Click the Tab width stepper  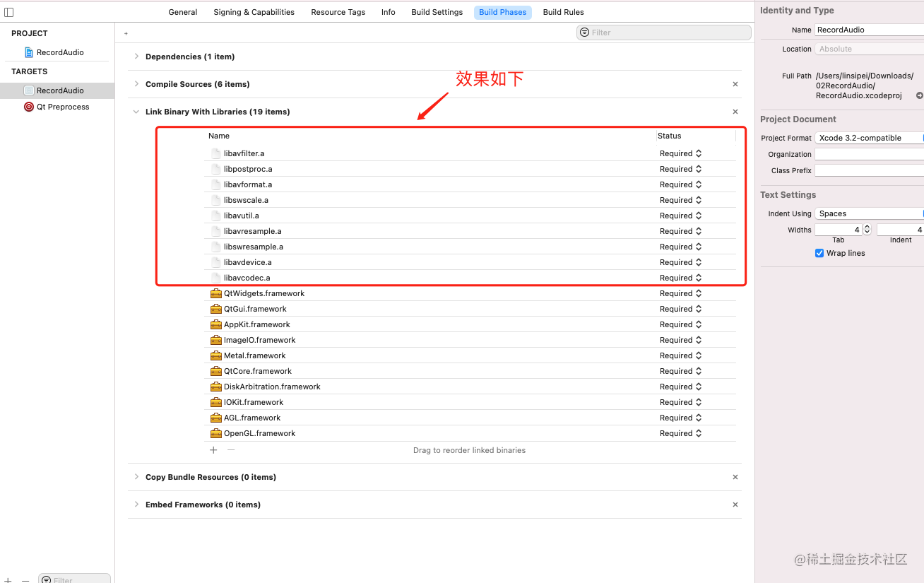point(867,230)
